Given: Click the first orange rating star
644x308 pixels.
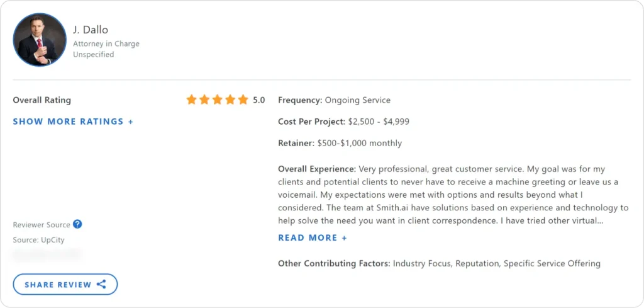Looking at the screenshot, I should [192, 100].
